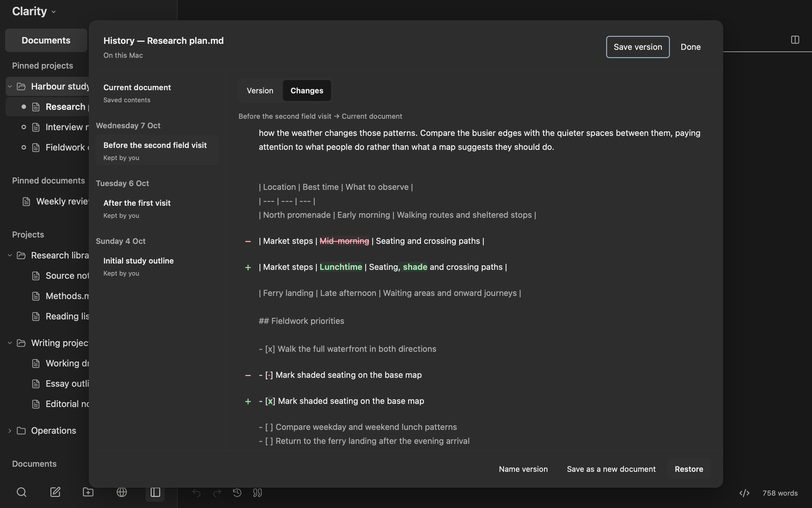The height and width of the screenshot is (508, 812).
Task: Click the Operations folder icon
Action: coord(21,431)
